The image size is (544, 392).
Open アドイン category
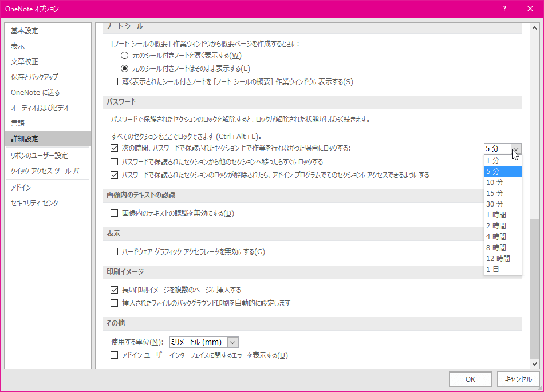pyautogui.click(x=48, y=188)
